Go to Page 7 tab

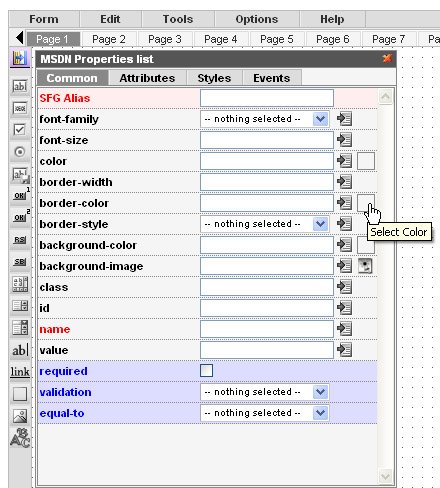[389, 39]
